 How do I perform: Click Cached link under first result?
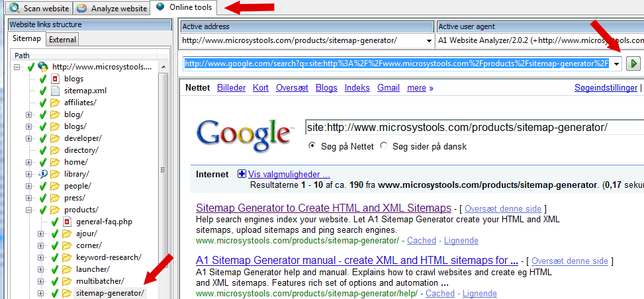coord(422,240)
